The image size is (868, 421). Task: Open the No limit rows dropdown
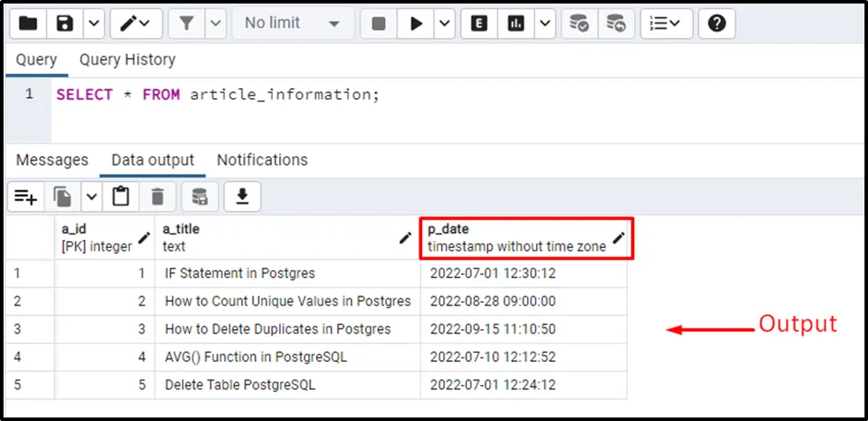pos(292,24)
